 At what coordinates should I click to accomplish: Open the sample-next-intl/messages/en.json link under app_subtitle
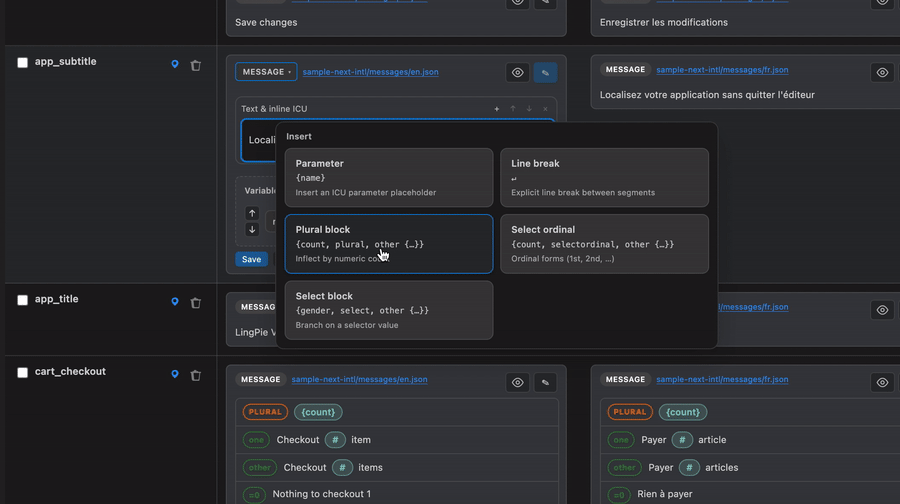click(371, 72)
